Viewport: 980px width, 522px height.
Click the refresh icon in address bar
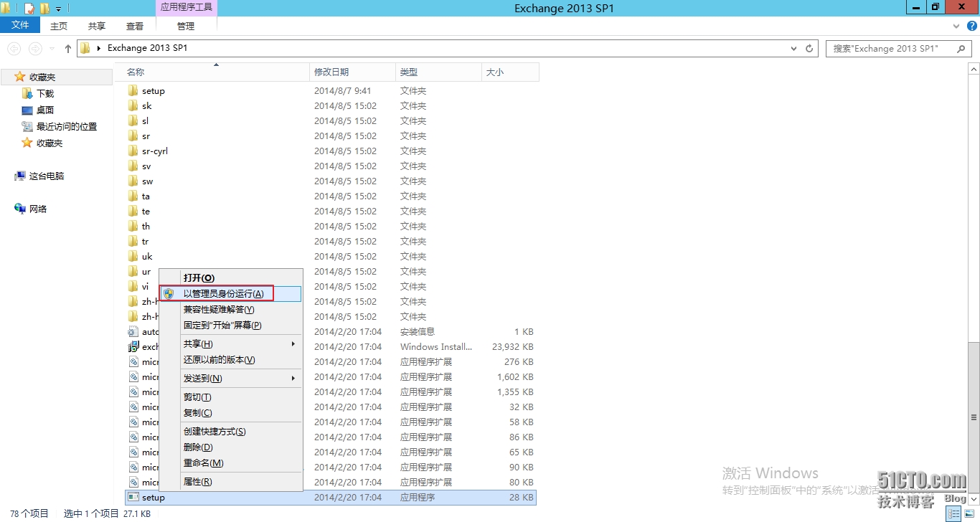pyautogui.click(x=809, y=48)
